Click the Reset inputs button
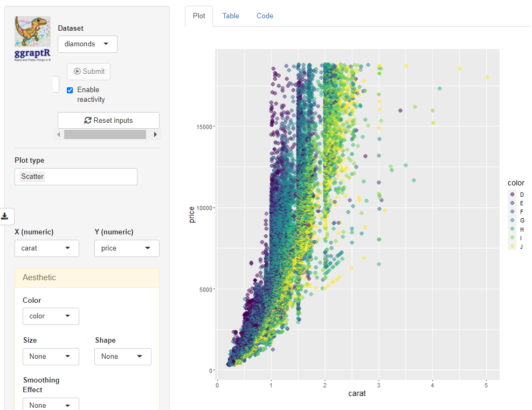The image size is (532, 410). pyautogui.click(x=108, y=121)
